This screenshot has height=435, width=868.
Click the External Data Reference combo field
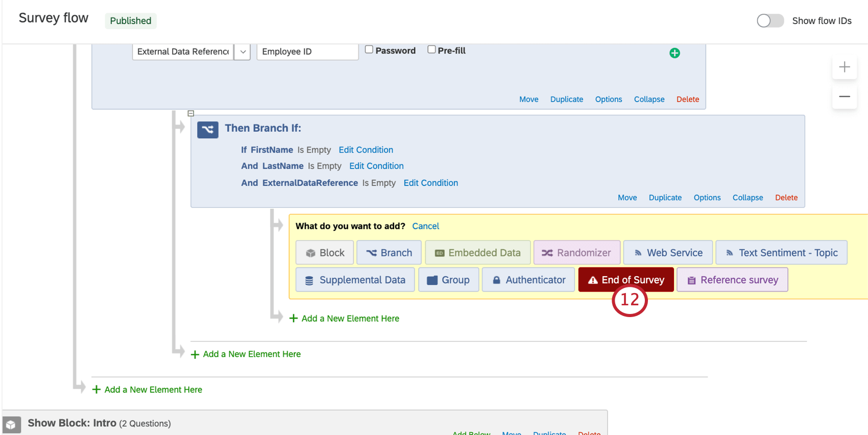(x=183, y=52)
